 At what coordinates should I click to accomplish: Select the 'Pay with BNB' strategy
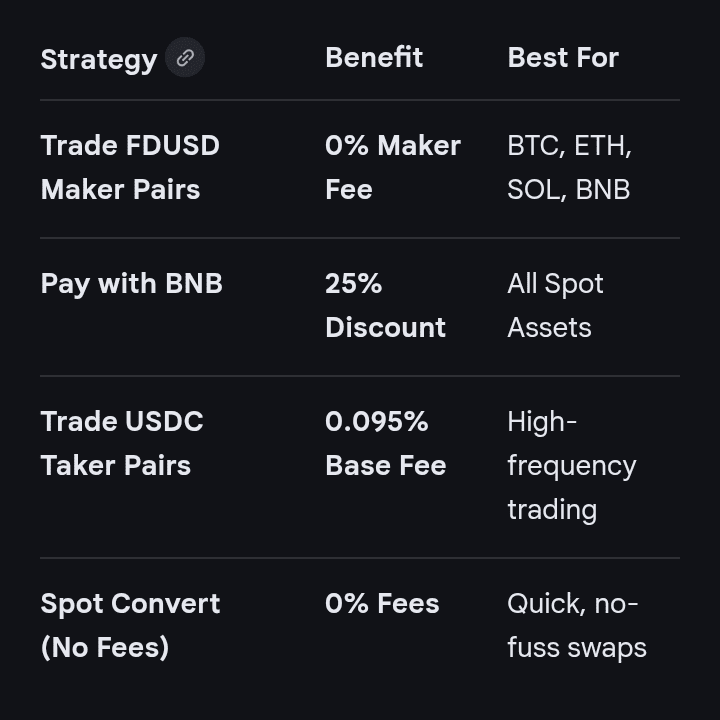click(131, 284)
